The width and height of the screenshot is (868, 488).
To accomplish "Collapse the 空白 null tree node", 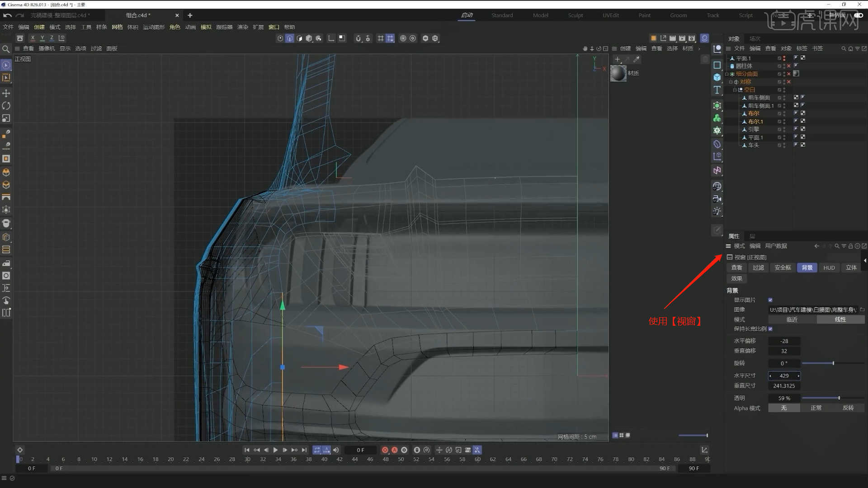I will point(735,90).
